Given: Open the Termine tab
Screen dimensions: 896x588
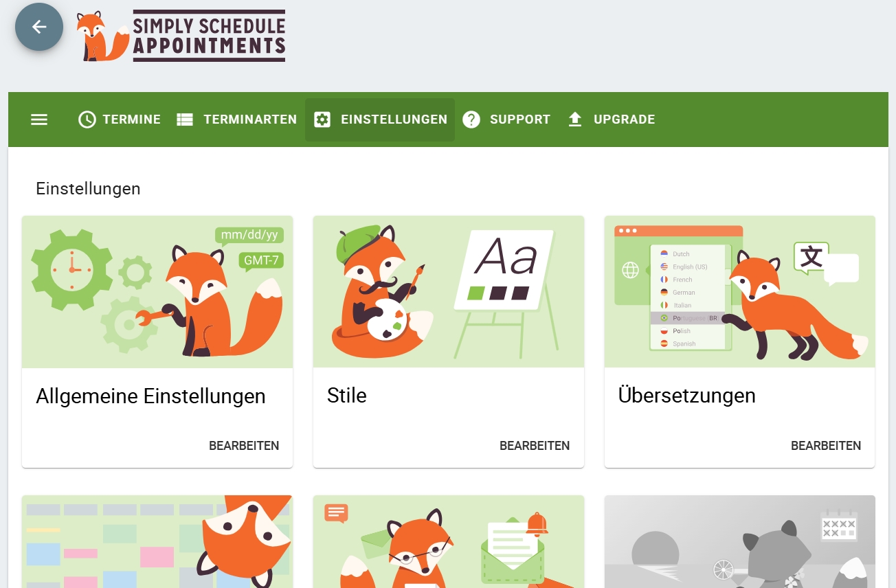Looking at the screenshot, I should click(131, 120).
